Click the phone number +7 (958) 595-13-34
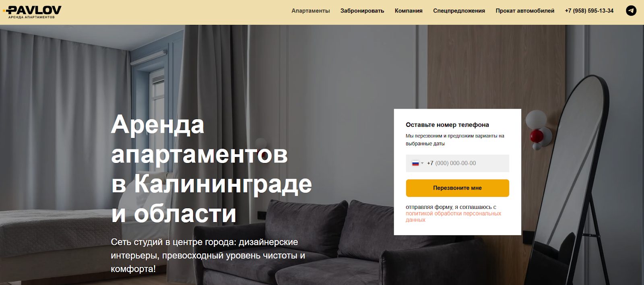 click(x=589, y=11)
